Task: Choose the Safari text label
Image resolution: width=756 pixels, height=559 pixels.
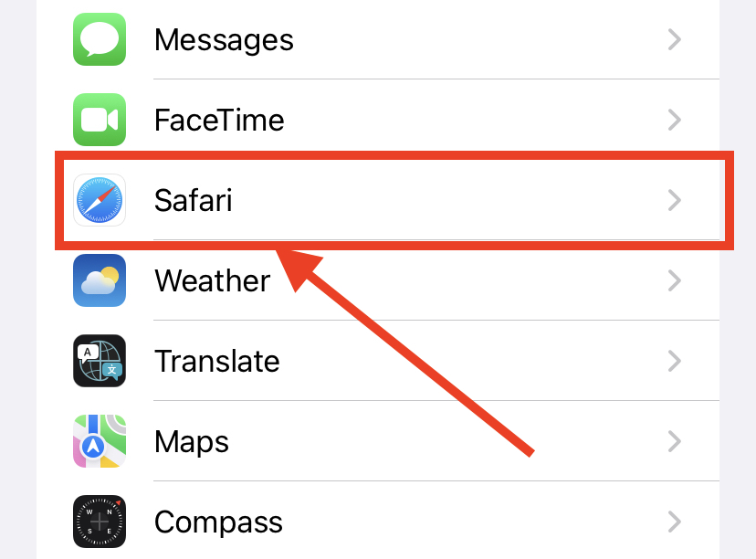Action: click(193, 200)
